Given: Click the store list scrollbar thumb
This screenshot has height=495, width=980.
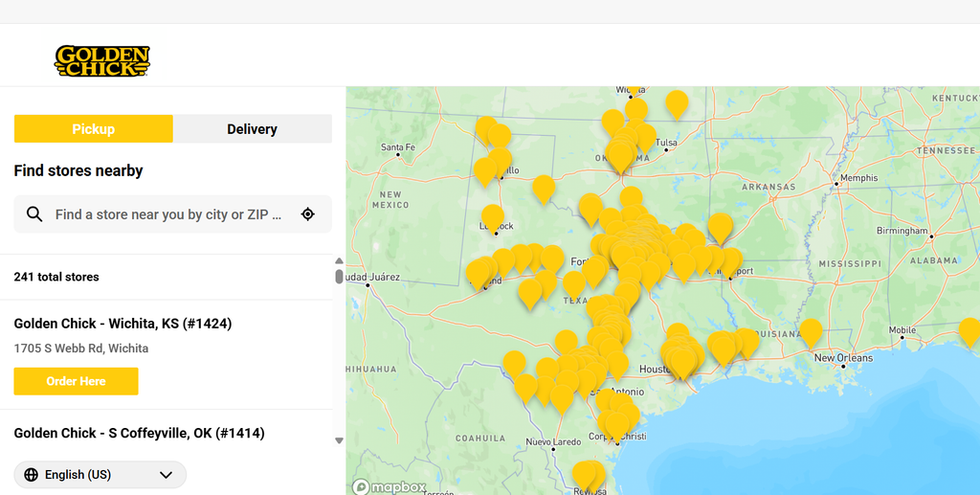Looking at the screenshot, I should pyautogui.click(x=339, y=277).
